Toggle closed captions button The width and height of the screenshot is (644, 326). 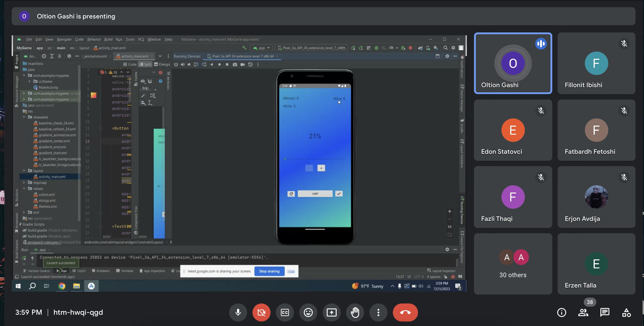click(x=285, y=312)
